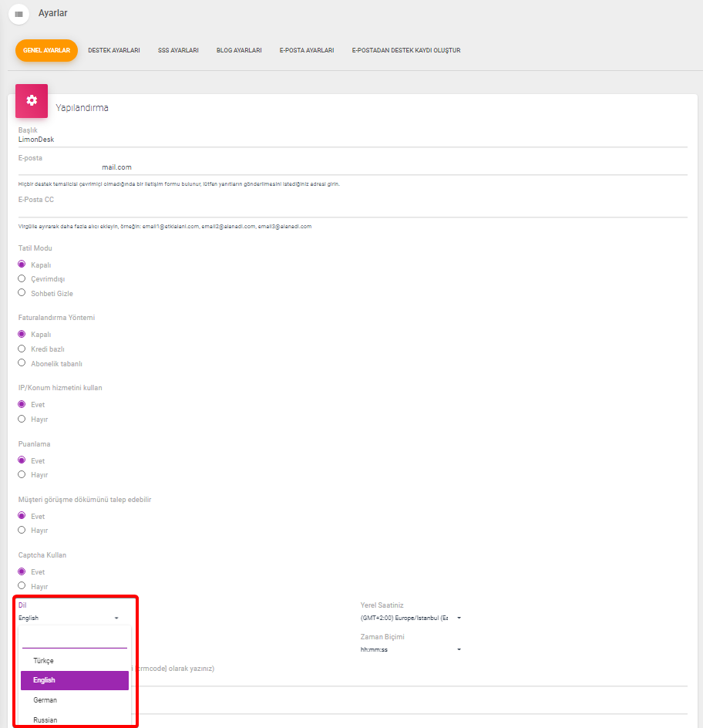Open E-Postadan Destek Kaydı Oluştur tab
Image resolution: width=703 pixels, height=728 pixels.
406,50
